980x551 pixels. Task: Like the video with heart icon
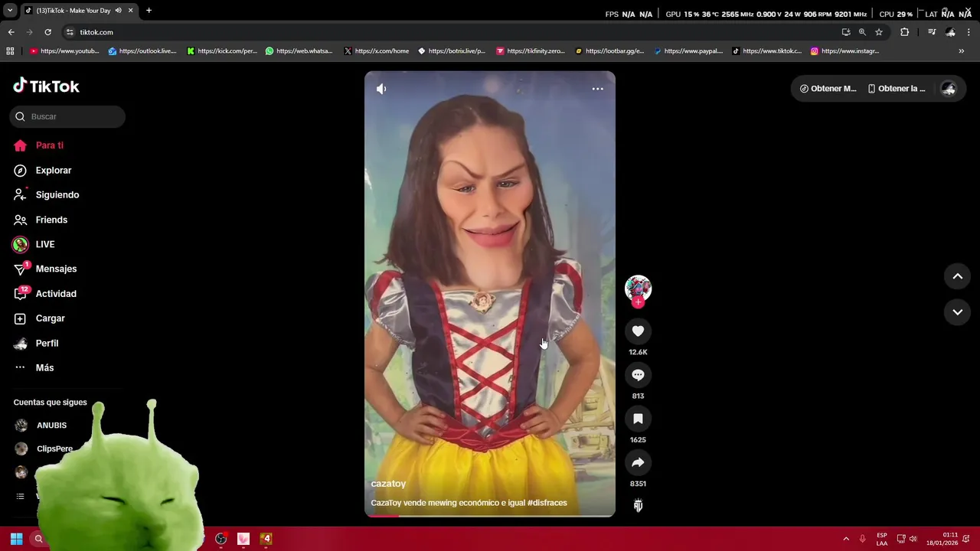[638, 331]
